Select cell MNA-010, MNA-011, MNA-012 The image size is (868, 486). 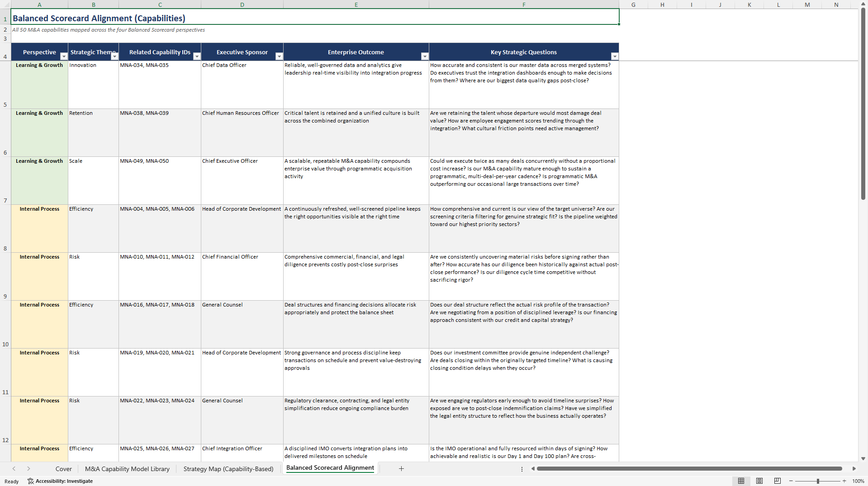(160, 276)
